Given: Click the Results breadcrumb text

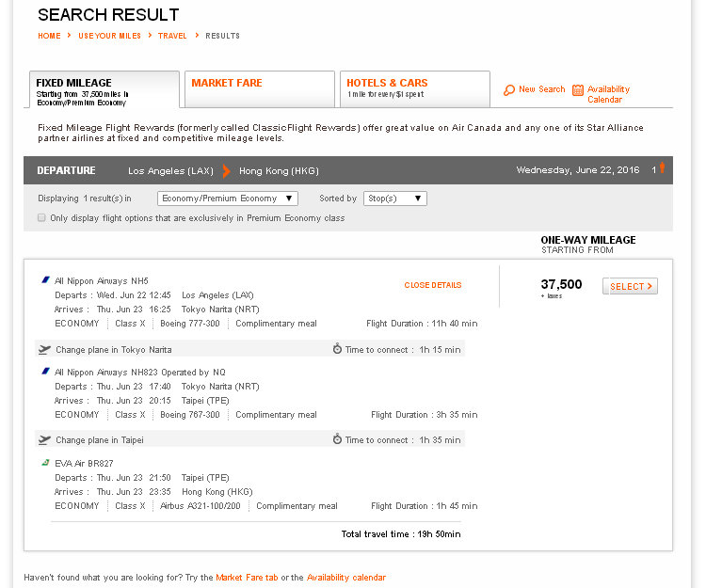Looking at the screenshot, I should point(222,36).
